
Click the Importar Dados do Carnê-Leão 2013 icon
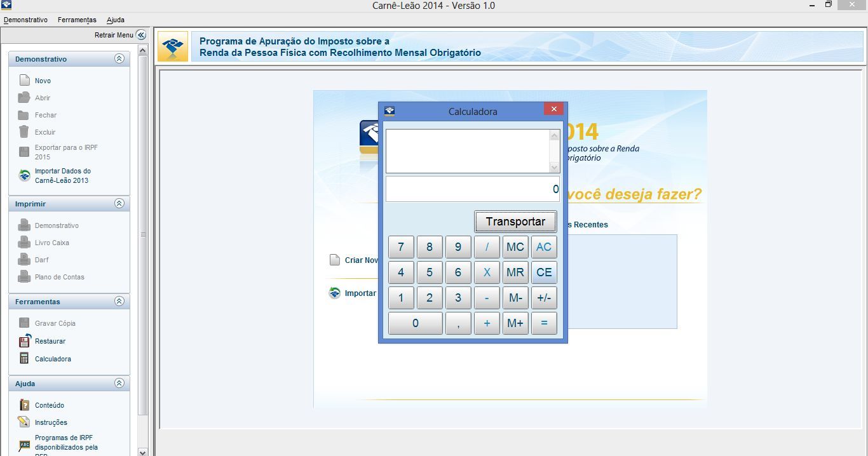pos(24,175)
